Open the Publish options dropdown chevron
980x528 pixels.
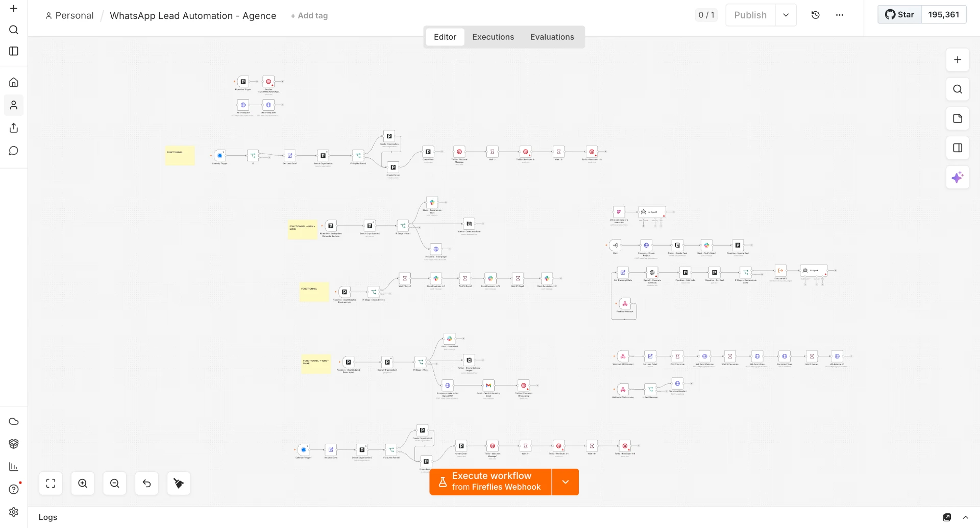tap(786, 15)
